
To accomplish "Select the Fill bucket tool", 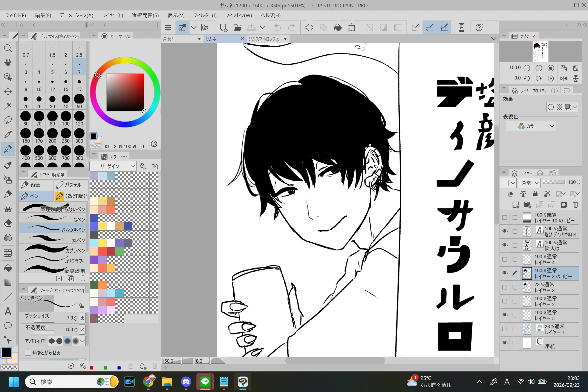I will [x=8, y=268].
